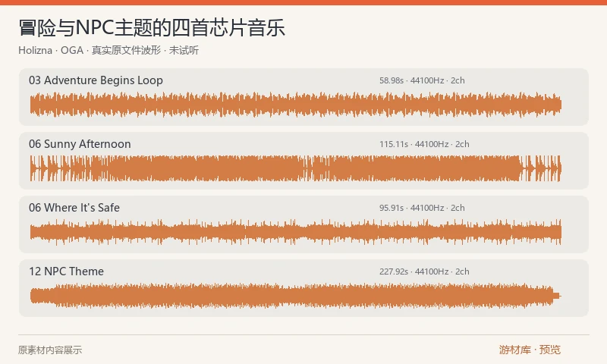Click the subtitle 'Holizna · OGA · 真实原文件波形 · 未试听'
The width and height of the screenshot is (607, 364).
(x=109, y=50)
